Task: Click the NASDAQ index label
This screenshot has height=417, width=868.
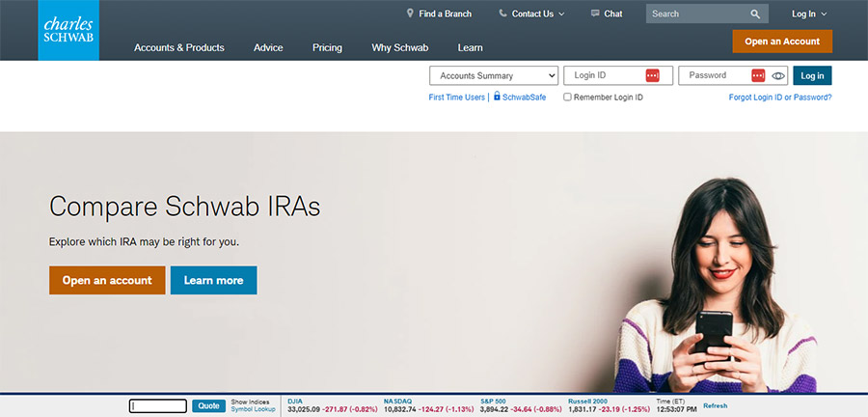Action: pos(397,401)
